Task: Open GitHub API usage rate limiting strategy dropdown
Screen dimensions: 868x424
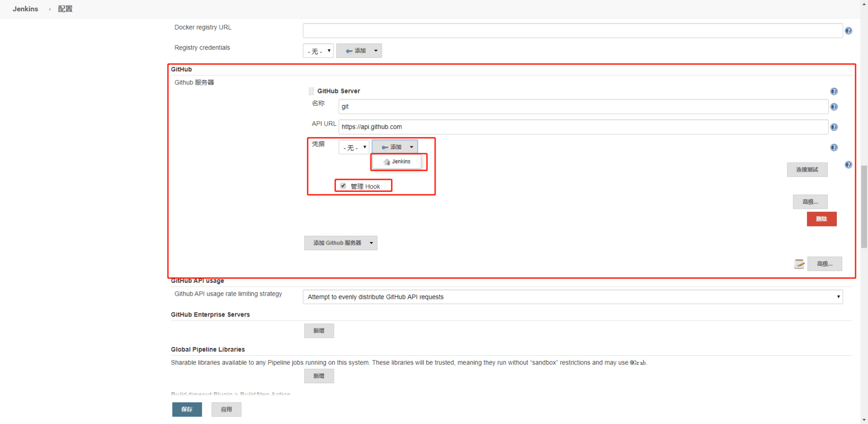Action: 572,297
